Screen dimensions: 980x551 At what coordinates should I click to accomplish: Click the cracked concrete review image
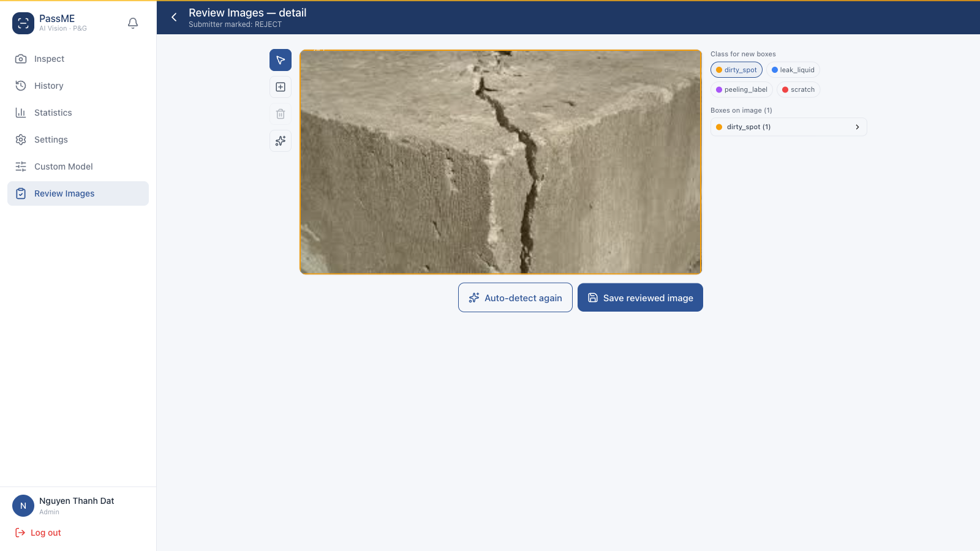coord(500,162)
